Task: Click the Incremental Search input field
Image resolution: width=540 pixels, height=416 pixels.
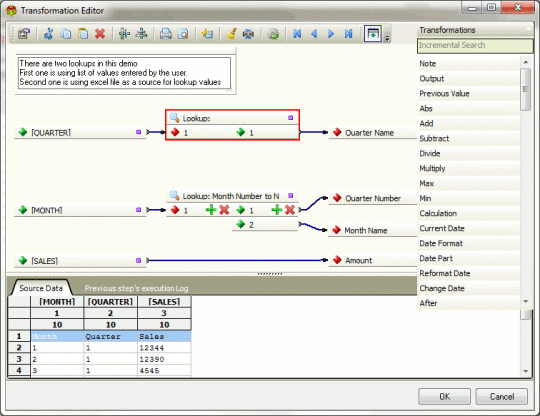Action: click(x=475, y=45)
